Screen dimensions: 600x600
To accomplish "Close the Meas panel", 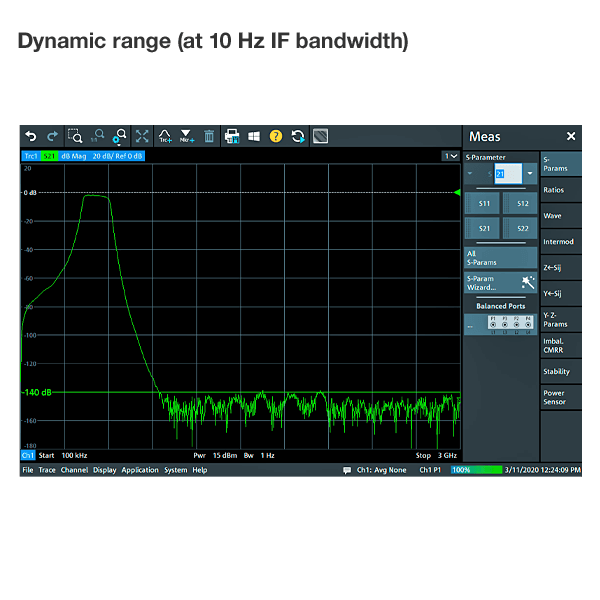I will 571,136.
